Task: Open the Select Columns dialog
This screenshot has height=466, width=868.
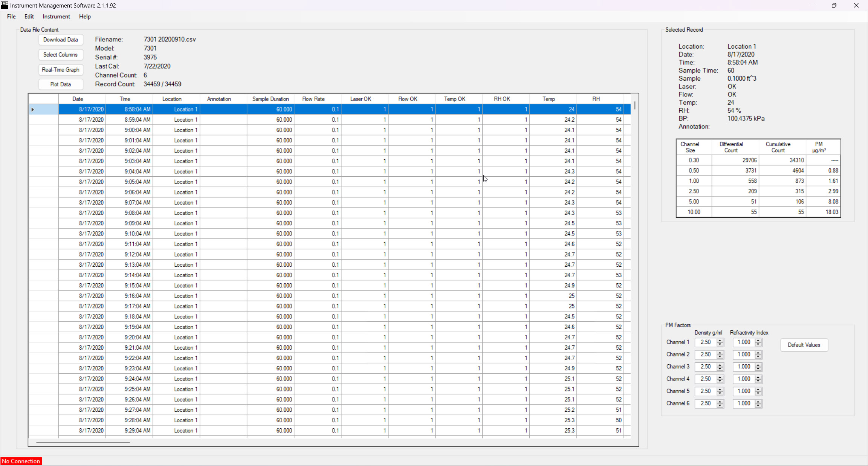Action: click(61, 55)
